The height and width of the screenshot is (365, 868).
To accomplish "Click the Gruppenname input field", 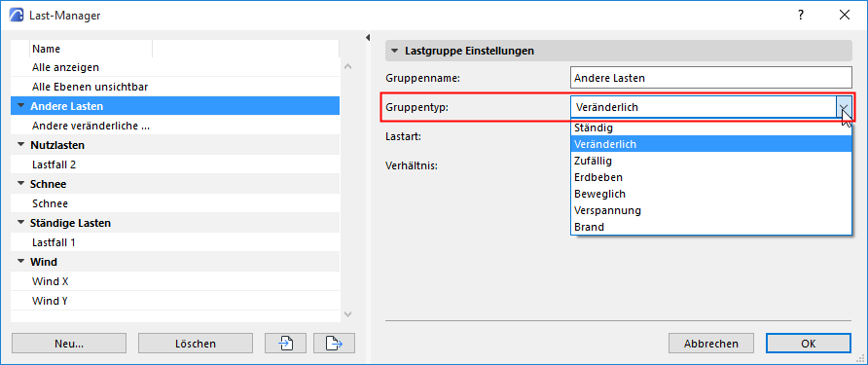I will click(711, 78).
